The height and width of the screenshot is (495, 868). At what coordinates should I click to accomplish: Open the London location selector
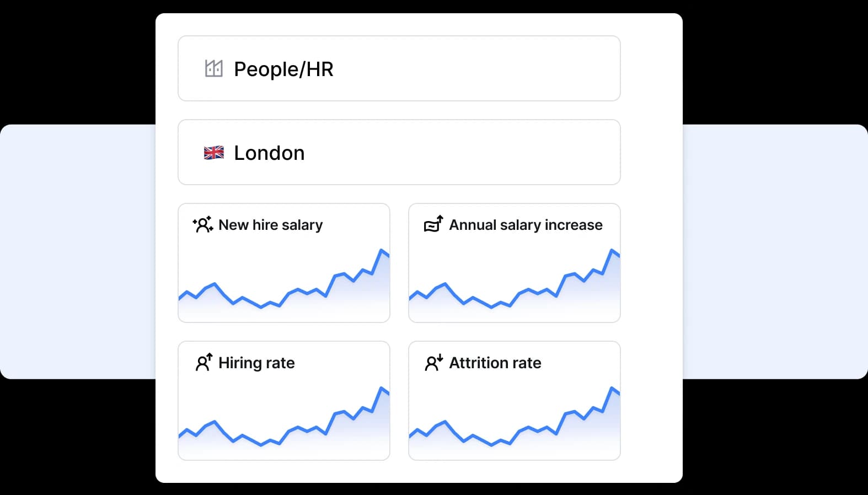(x=399, y=153)
